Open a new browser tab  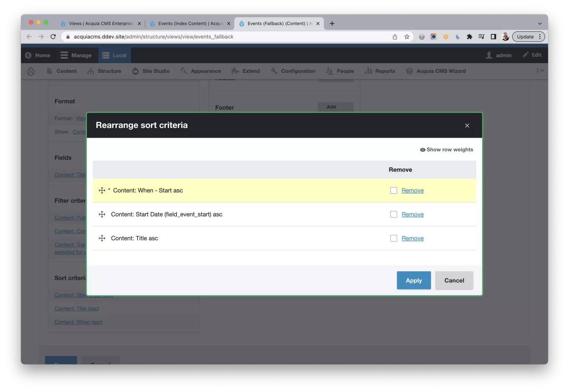[332, 24]
